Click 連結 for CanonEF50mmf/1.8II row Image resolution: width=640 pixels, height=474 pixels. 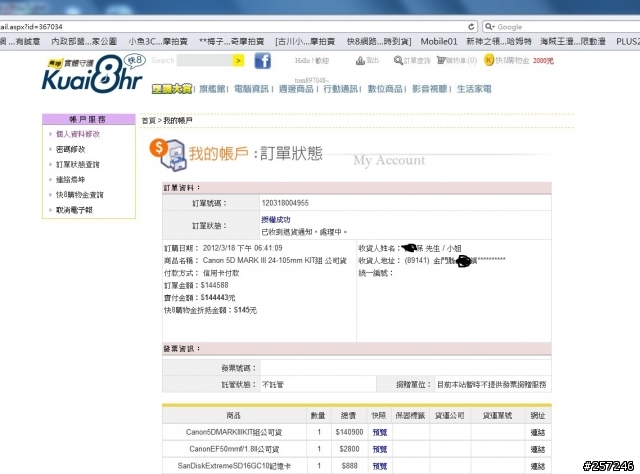point(538,449)
